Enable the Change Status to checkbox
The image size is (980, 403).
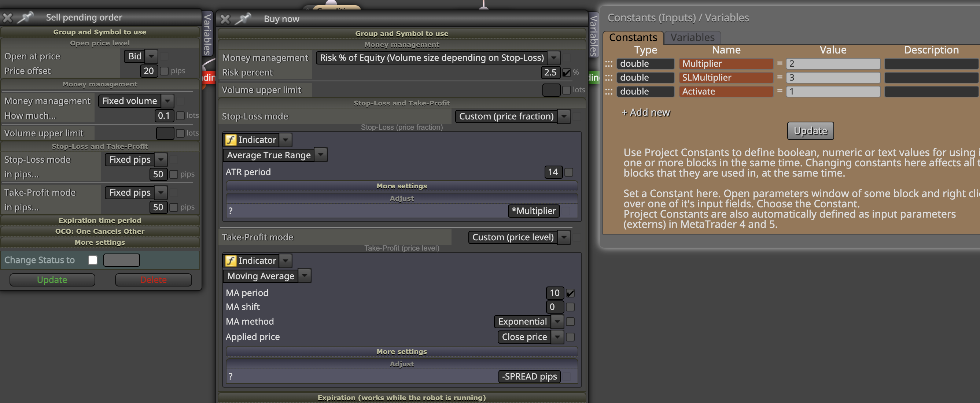point(92,260)
